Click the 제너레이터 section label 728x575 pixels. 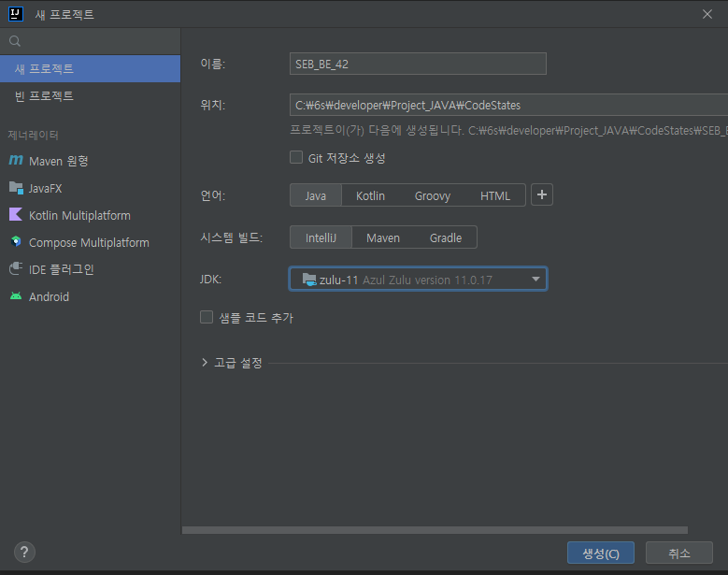pos(33,136)
